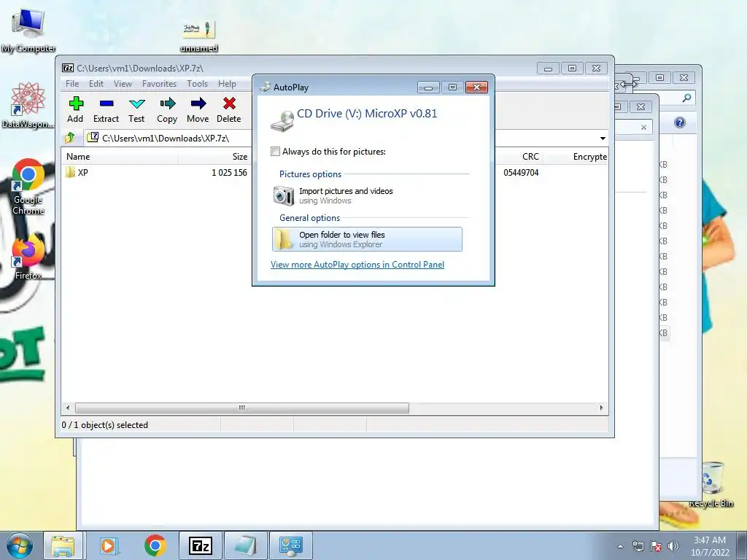This screenshot has height=560, width=747.
Task: Open View more AutoPlay options link
Action: [357, 265]
